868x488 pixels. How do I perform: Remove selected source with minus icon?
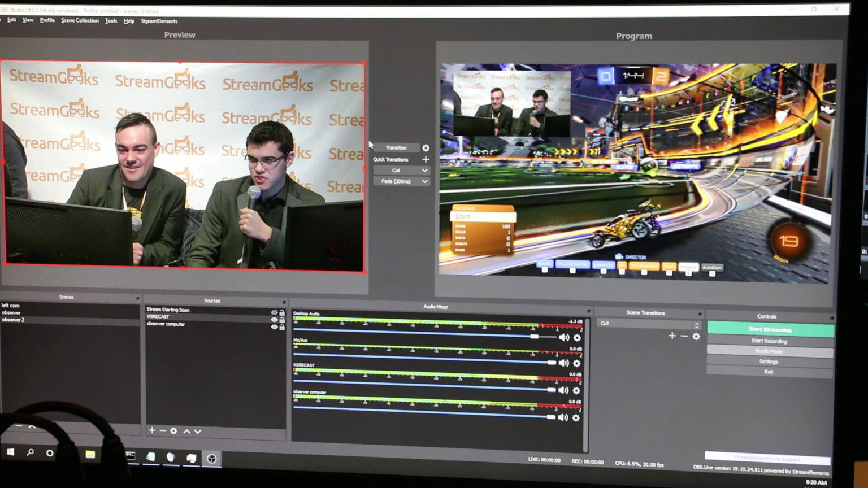click(x=163, y=430)
